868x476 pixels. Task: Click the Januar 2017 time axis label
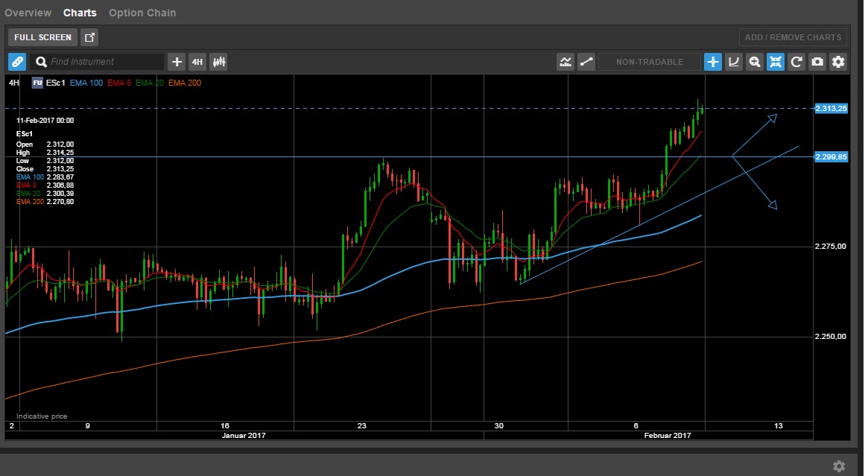pos(244,436)
